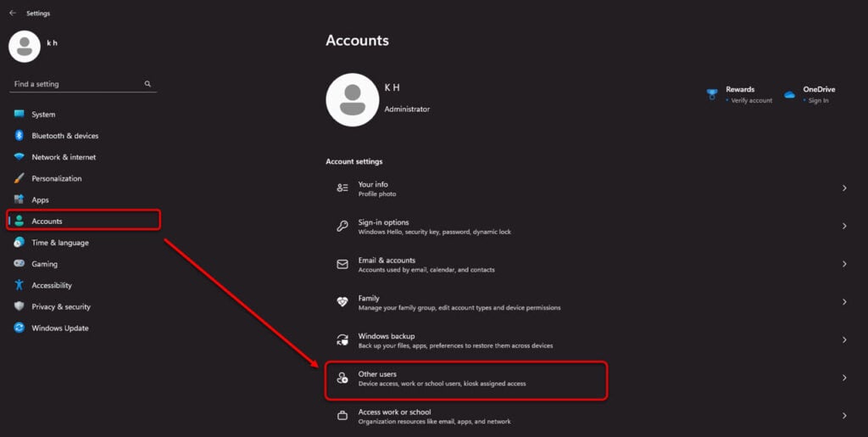The image size is (868, 437).
Task: Open the chevron for Other users
Action: click(844, 378)
